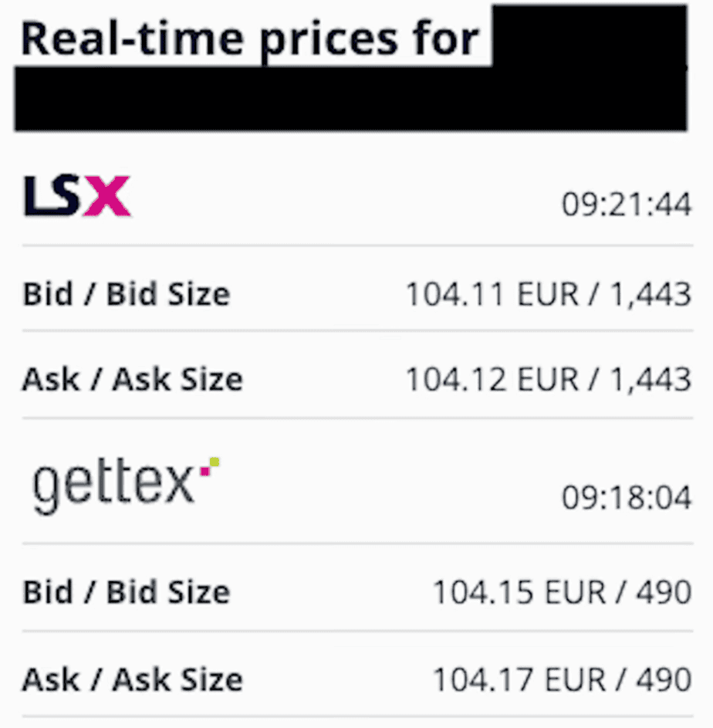Select the LSX 'Ask / Ask Size' label

132,380
